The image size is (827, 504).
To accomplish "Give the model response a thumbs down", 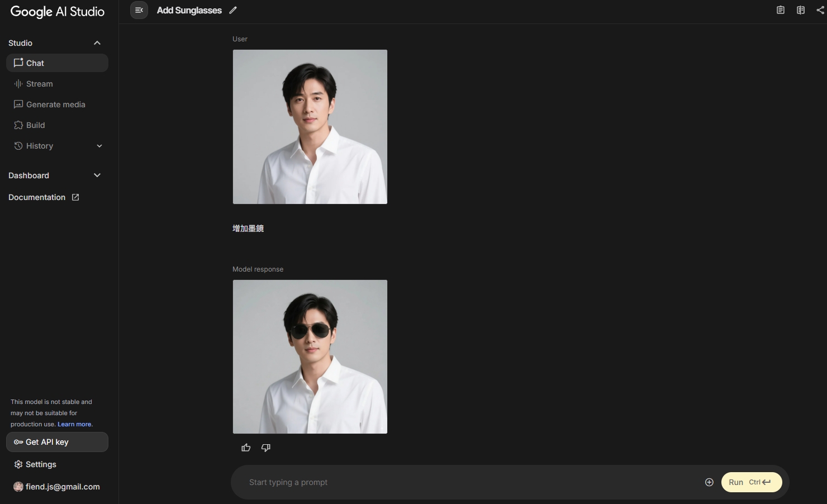I will [266, 448].
